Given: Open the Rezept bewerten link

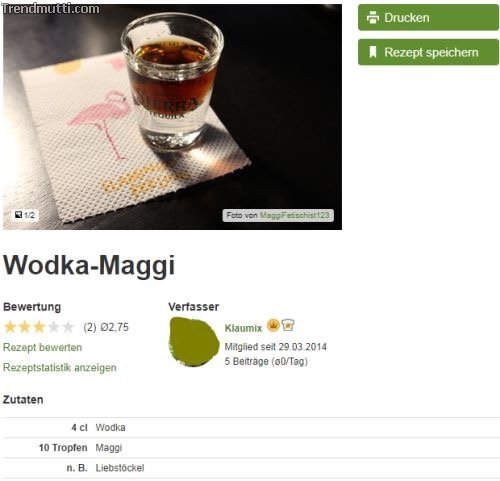Looking at the screenshot, I should click(42, 347).
